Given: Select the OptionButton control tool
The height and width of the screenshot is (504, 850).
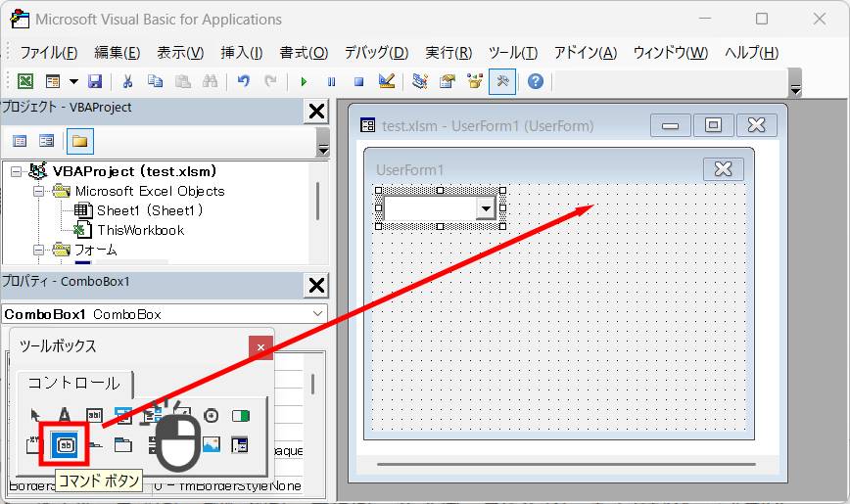Looking at the screenshot, I should click(211, 416).
